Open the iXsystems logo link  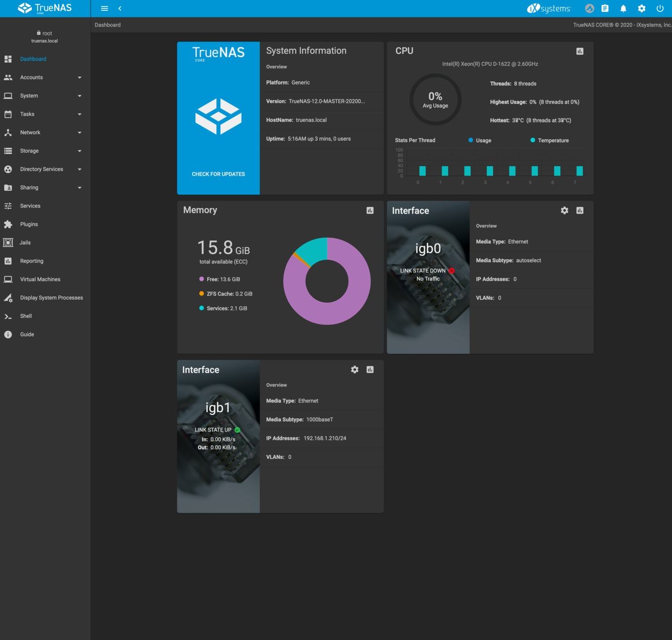point(548,8)
